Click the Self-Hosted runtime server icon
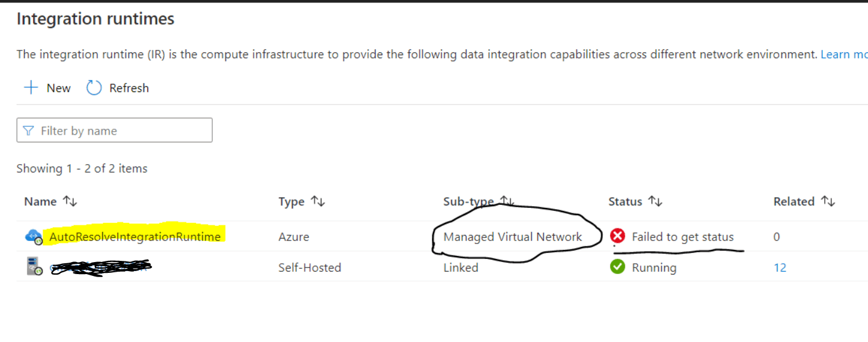Screen dimensions: 868x342 [34, 267]
